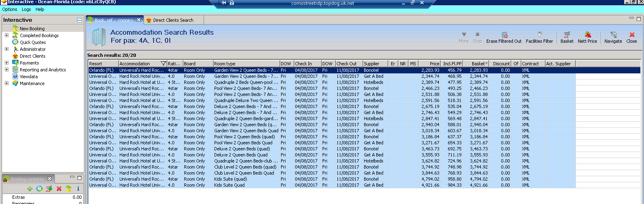Click cart with green arrow icon
Viewport: 644px width, 204px height.
pos(49,189)
